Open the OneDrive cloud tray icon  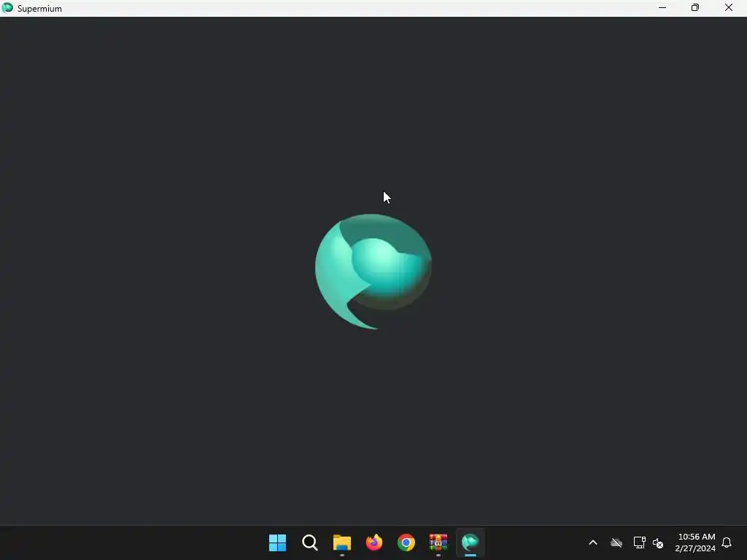(616, 542)
